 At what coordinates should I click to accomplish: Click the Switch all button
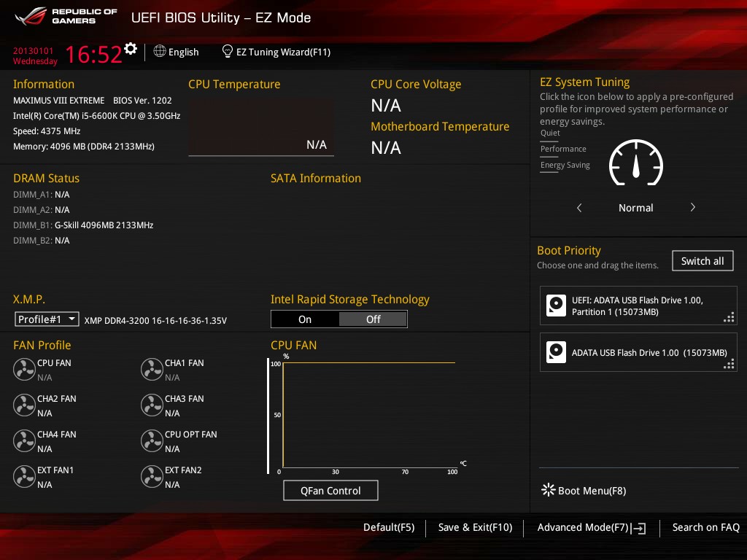click(703, 261)
